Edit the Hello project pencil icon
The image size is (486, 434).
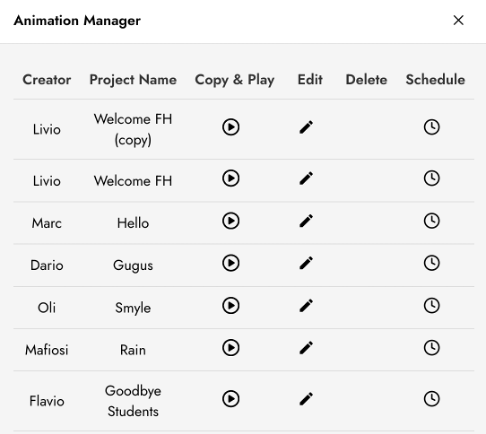point(306,221)
